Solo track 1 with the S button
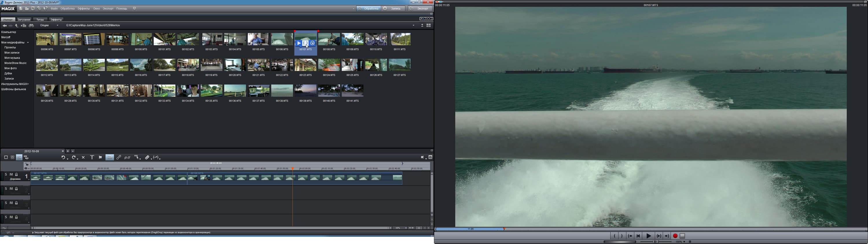Viewport: 868px width, 244px height. coord(6,175)
